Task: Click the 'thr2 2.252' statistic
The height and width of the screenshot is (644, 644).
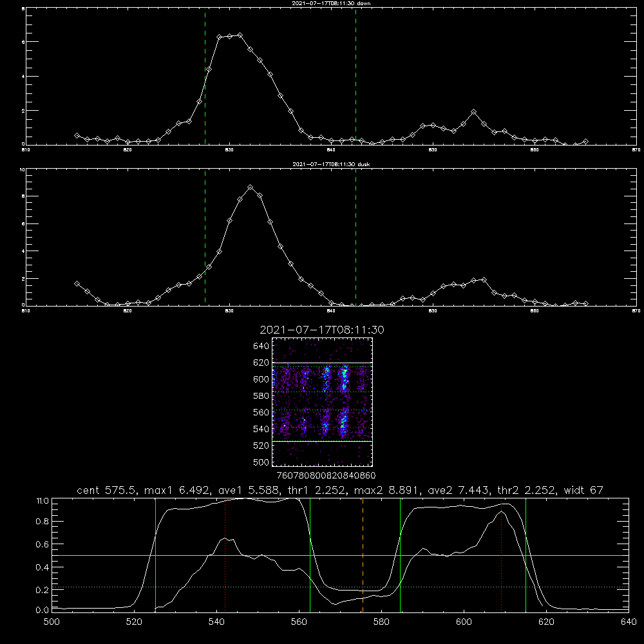Action: pyautogui.click(x=527, y=490)
